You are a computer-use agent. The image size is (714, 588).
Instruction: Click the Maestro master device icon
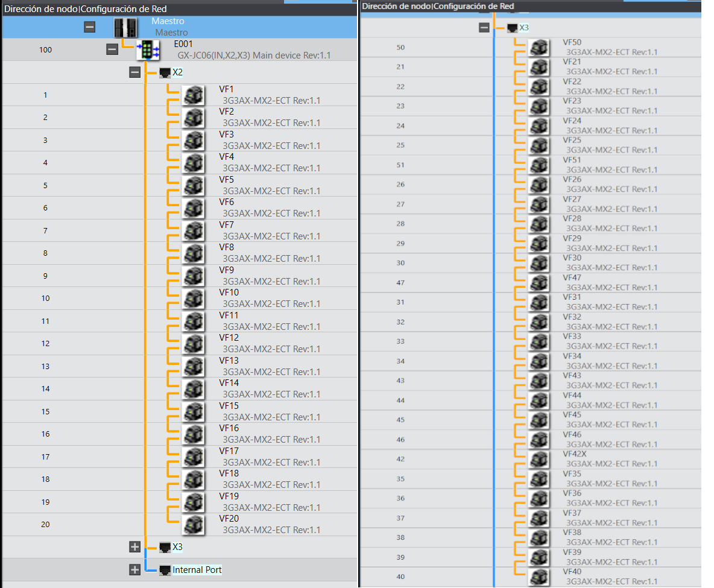(x=126, y=27)
